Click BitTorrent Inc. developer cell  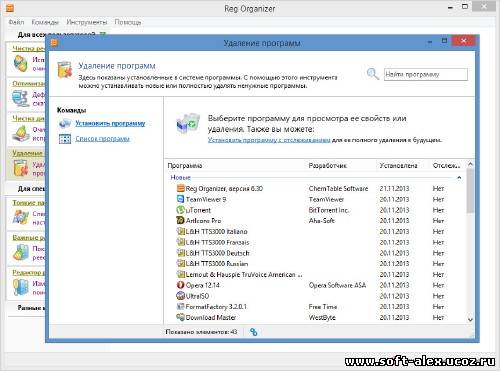pos(329,210)
